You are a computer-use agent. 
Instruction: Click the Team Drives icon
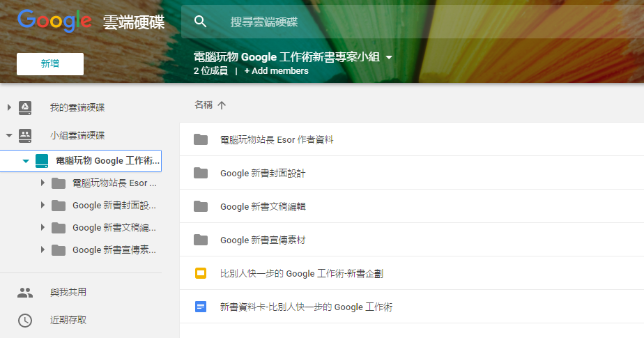pos(25,135)
